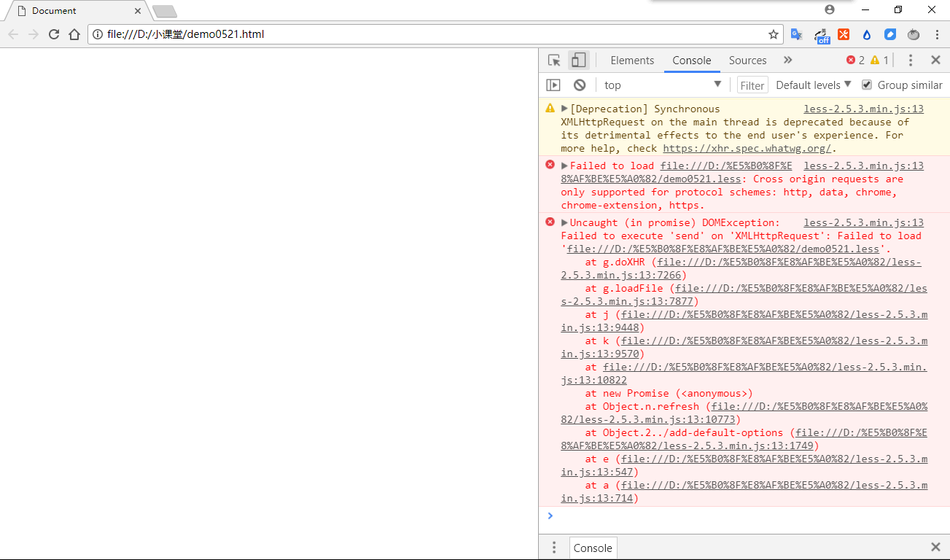Open a new browser tab
Viewport: 950px width, 560px height.
click(164, 12)
